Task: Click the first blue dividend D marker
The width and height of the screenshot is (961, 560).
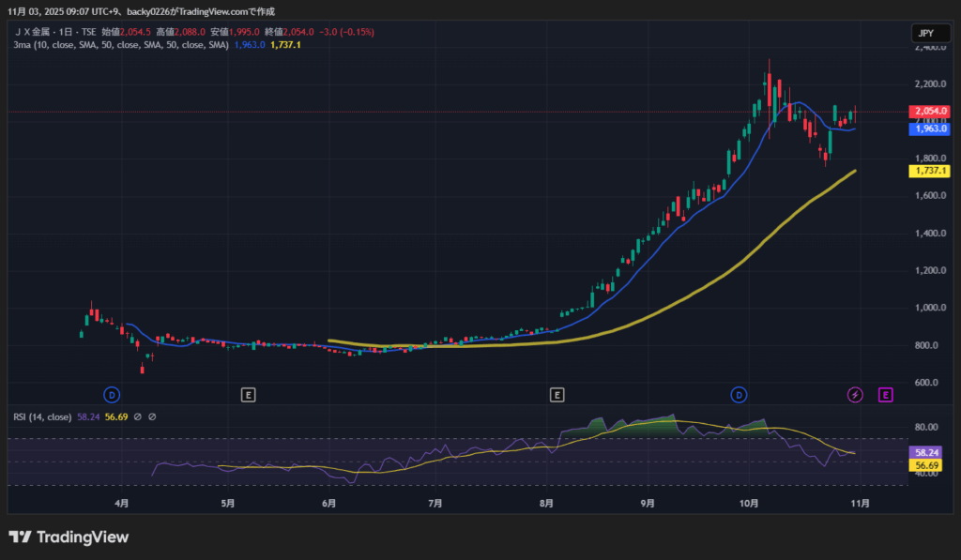Action: pos(112,395)
